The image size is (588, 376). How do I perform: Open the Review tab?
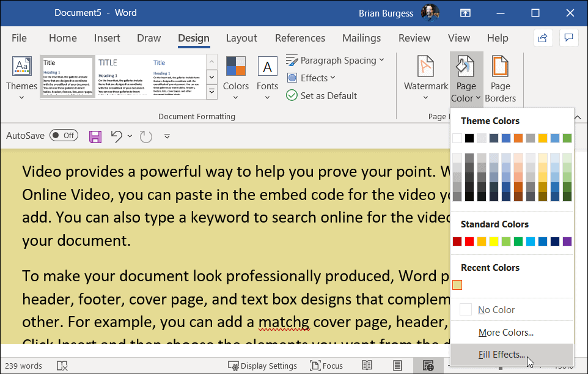click(x=414, y=38)
